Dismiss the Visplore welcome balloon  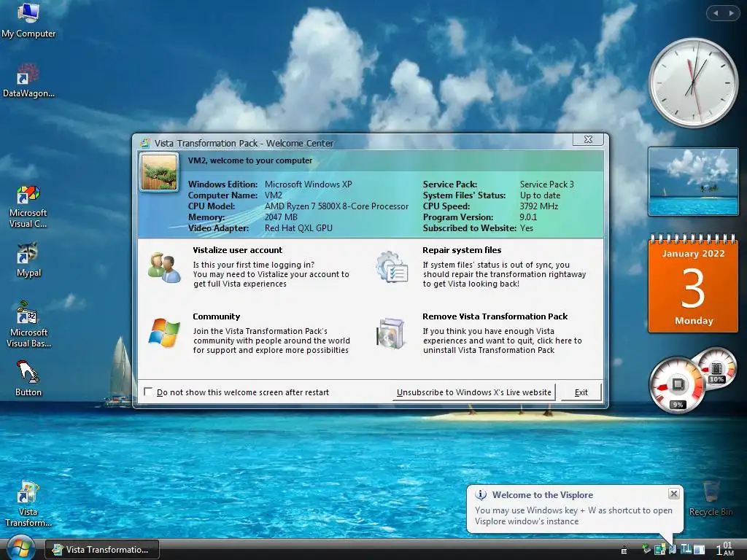tap(673, 494)
